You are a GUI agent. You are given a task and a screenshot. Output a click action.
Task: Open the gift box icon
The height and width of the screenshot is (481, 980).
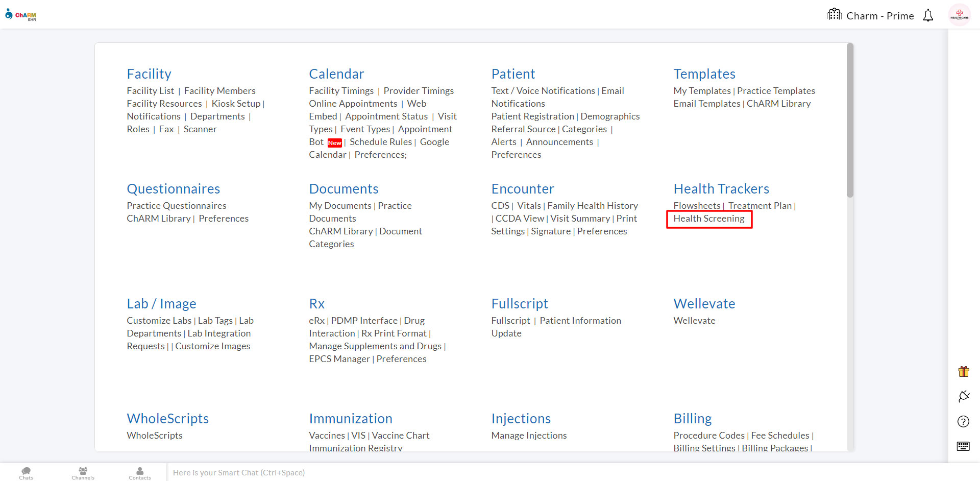(x=963, y=371)
